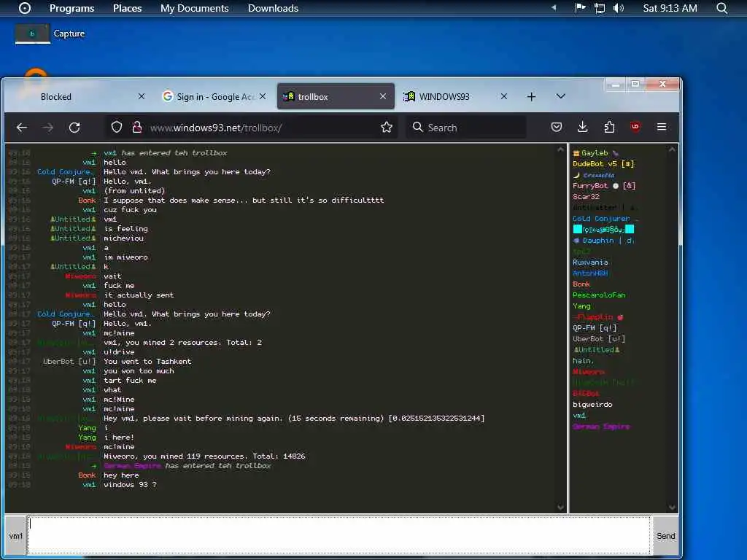List all tabs with the chevron
This screenshot has height=560, width=747.
click(x=561, y=96)
